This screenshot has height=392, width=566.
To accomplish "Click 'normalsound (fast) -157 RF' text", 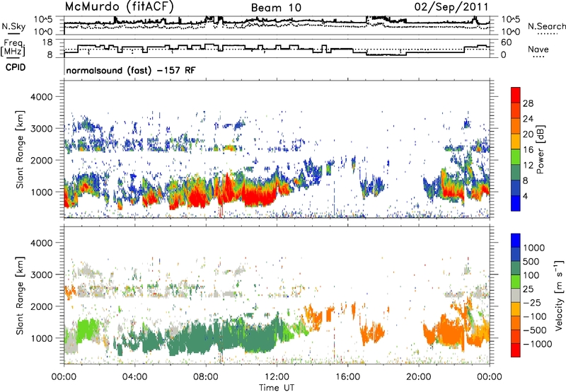I will point(131,70).
